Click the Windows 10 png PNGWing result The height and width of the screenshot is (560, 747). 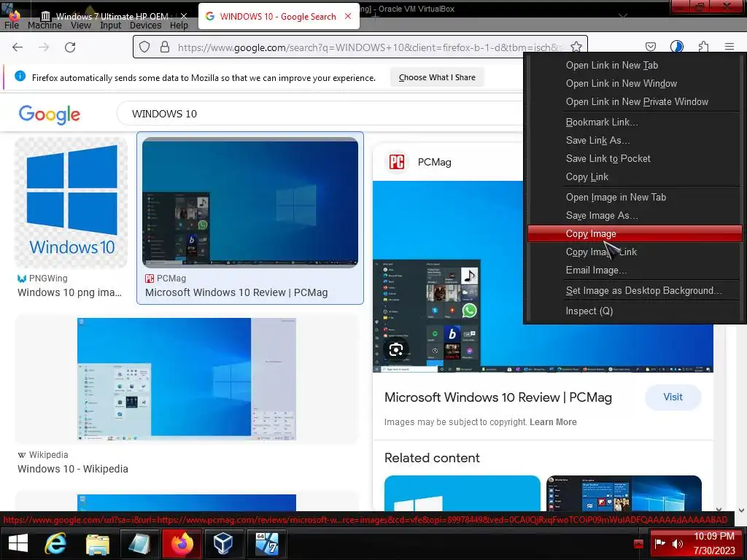69,292
